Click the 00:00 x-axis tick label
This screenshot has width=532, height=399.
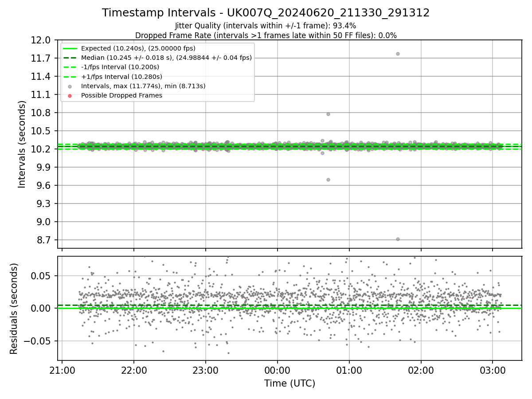277,370
